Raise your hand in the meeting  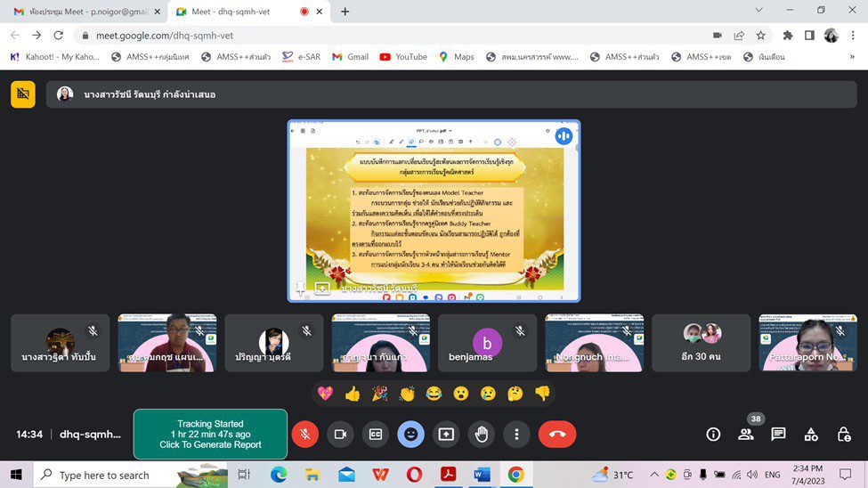482,435
